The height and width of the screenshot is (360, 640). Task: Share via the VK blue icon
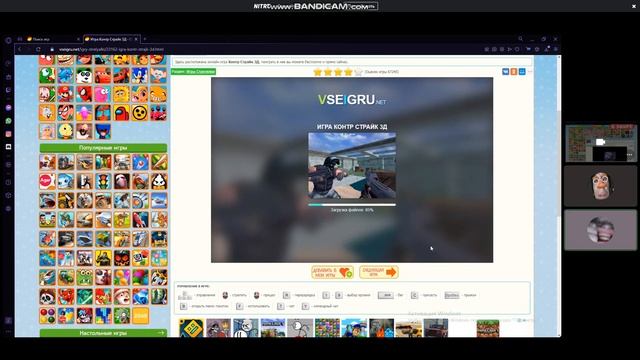505,71
